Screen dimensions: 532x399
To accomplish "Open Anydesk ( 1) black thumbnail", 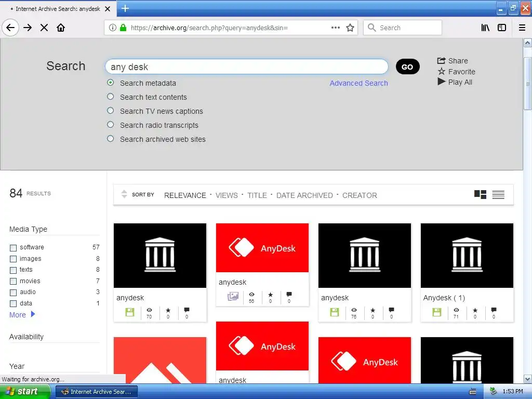I will 467,256.
